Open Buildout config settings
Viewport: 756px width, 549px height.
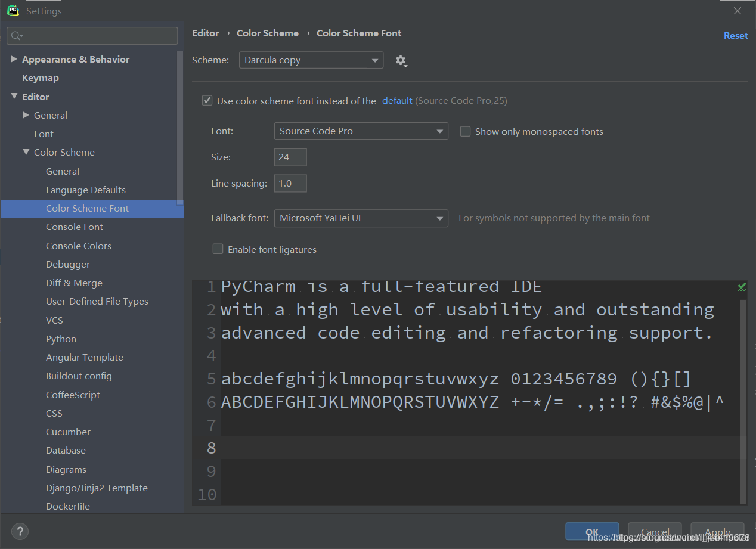pyautogui.click(x=79, y=376)
